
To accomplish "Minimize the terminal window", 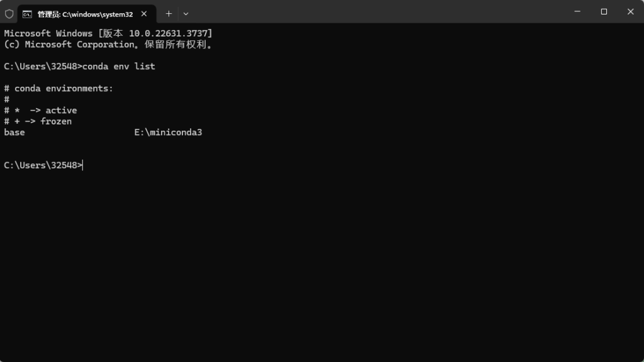I will point(577,11).
